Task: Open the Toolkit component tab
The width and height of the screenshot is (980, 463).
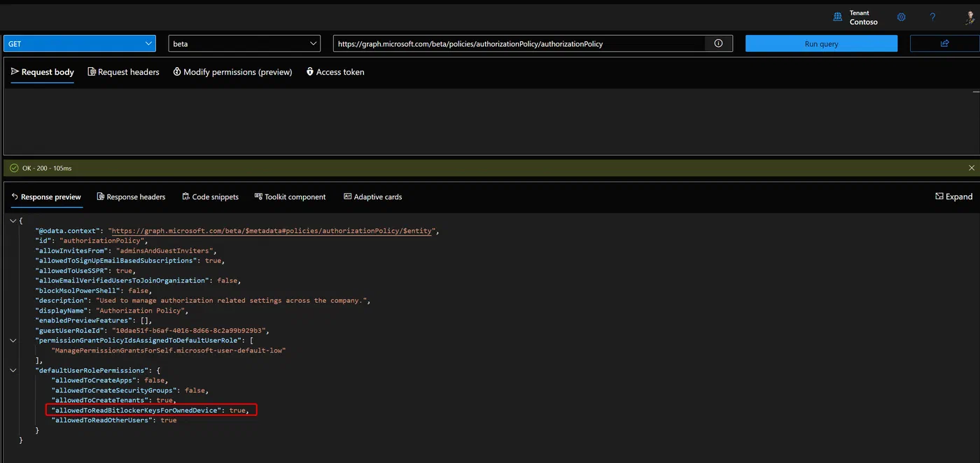Action: (x=290, y=197)
